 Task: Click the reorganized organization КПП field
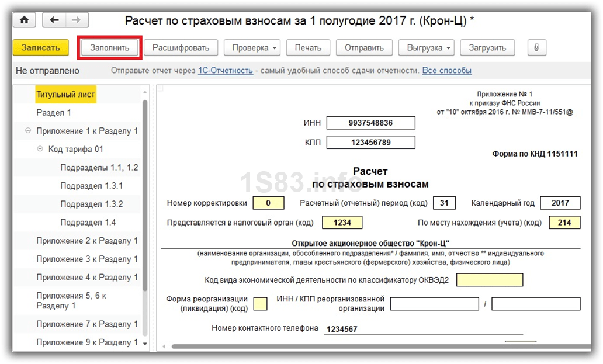(536, 304)
